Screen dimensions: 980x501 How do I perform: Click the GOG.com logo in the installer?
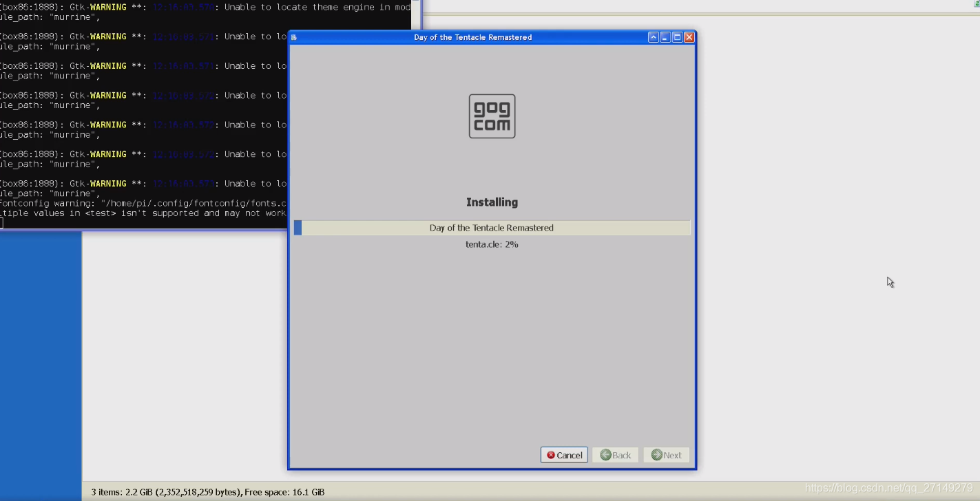pyautogui.click(x=492, y=116)
